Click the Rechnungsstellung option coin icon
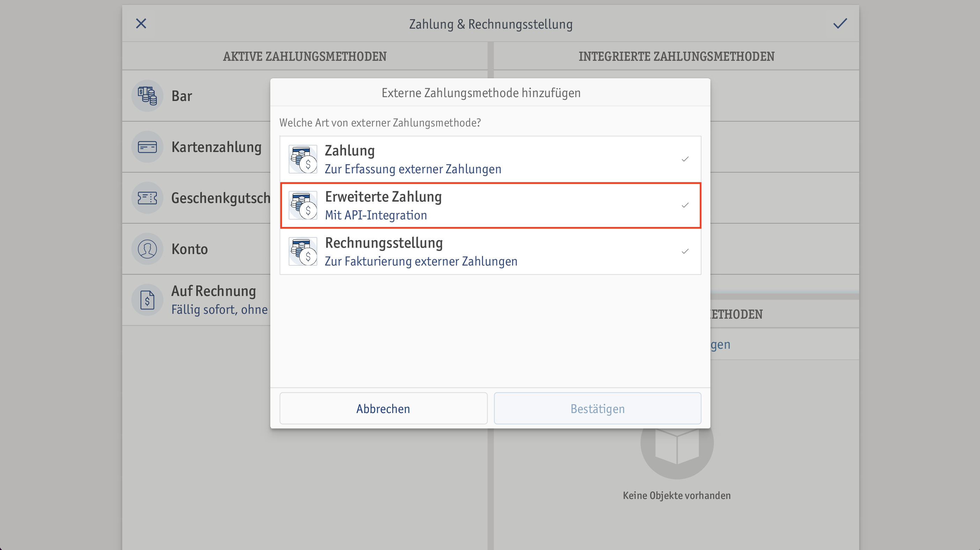This screenshot has width=980, height=550. pyautogui.click(x=303, y=252)
